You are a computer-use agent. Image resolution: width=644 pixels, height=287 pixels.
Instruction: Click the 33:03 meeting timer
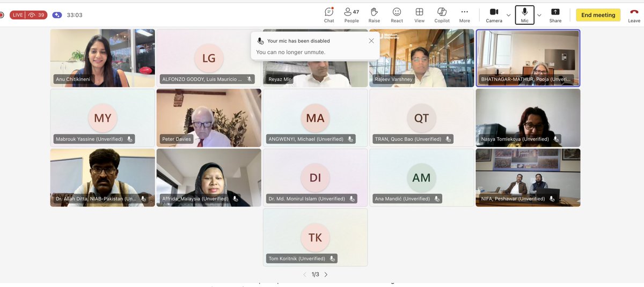75,15
